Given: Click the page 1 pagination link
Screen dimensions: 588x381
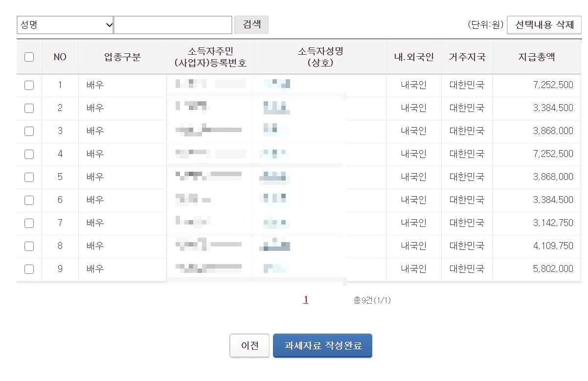Looking at the screenshot, I should coord(305,300).
